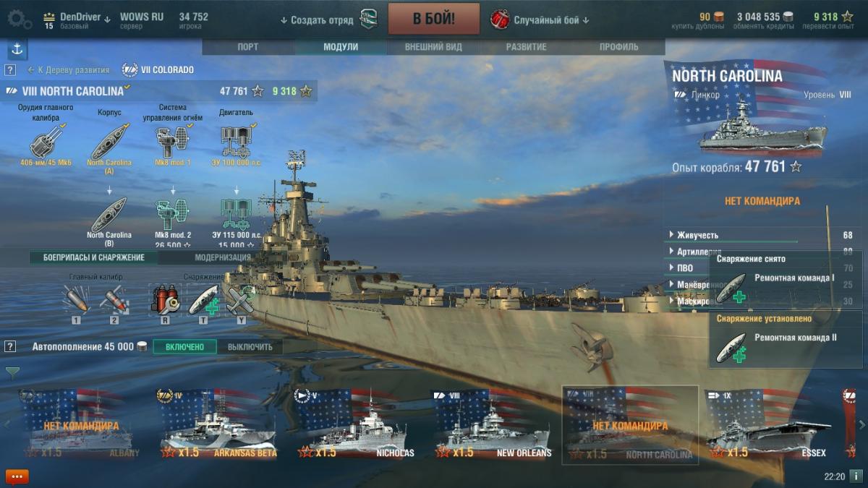The height and width of the screenshot is (488, 868).
Task: Set auto-resupply to ВЫКЛЮЧИТЬ
Action: coord(250,347)
